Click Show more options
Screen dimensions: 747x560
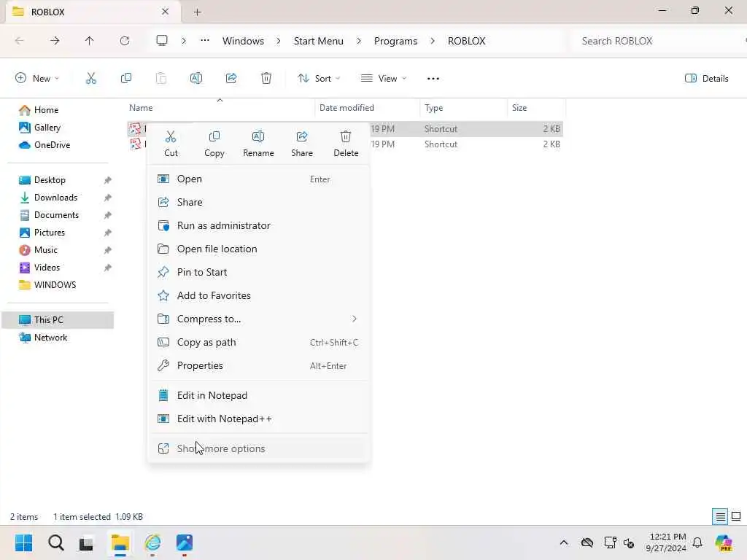click(258, 448)
